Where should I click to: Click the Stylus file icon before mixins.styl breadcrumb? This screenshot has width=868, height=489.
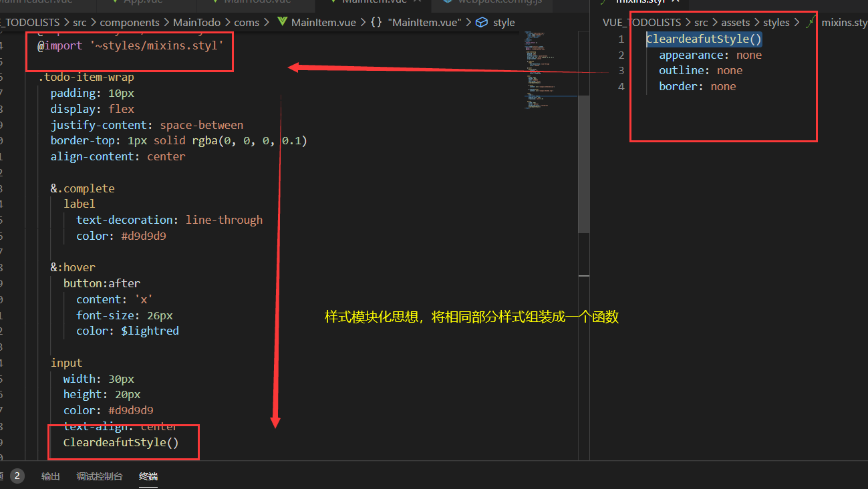tap(811, 23)
